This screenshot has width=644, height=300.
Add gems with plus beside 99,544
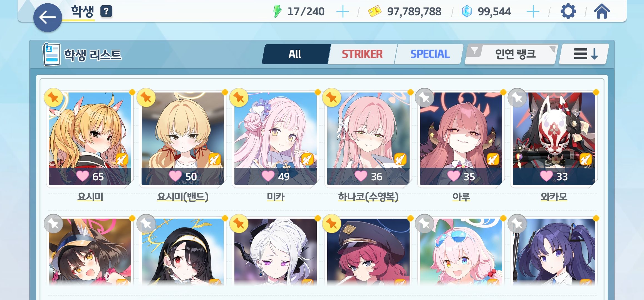click(533, 12)
